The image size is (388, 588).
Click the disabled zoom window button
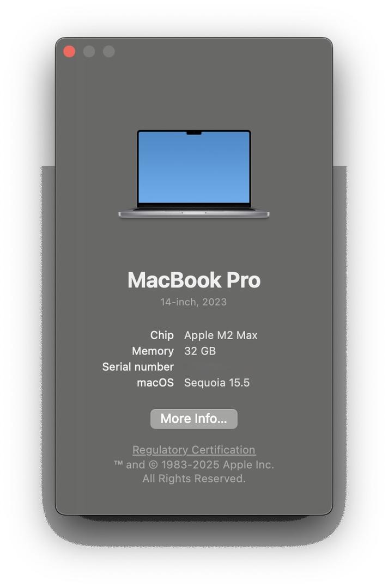tap(109, 51)
